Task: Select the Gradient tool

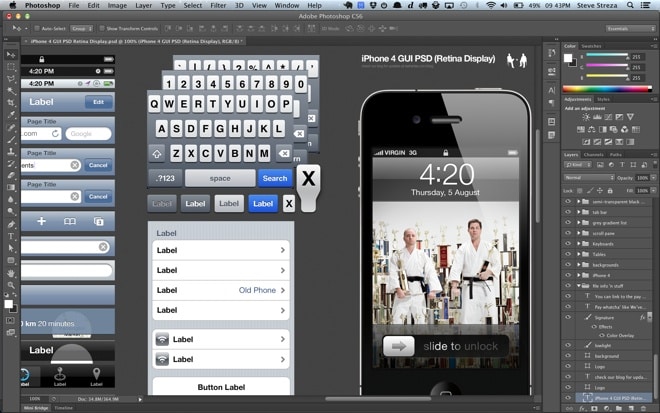Action: 11,188
